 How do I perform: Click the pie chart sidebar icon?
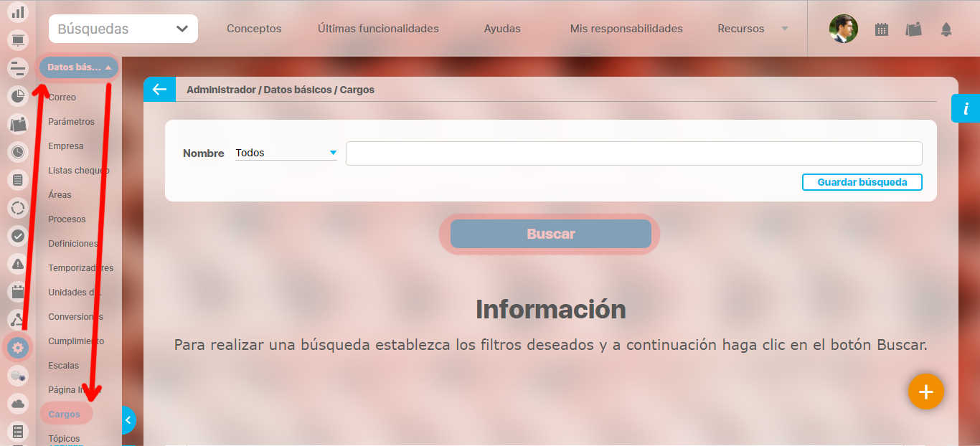(18, 95)
